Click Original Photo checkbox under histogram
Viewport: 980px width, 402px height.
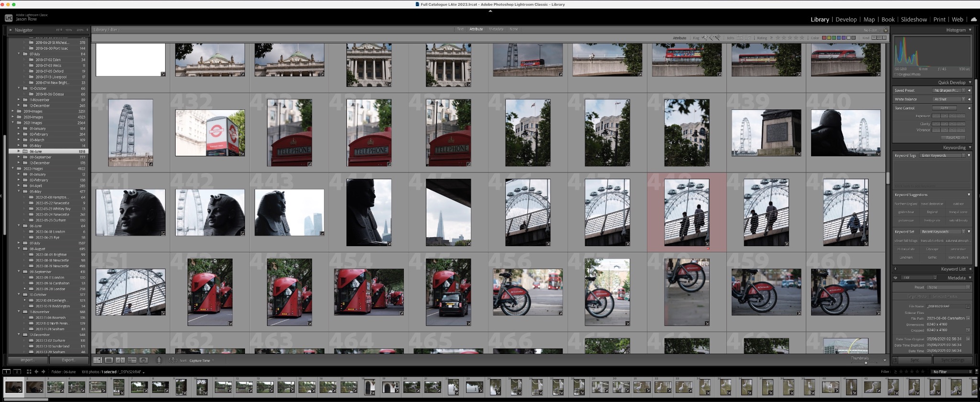point(896,75)
